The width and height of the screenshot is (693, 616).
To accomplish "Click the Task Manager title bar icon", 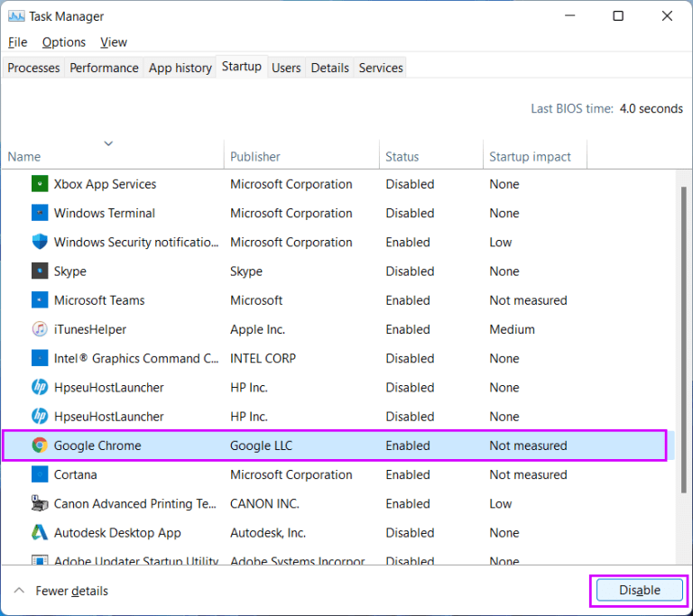I will pyautogui.click(x=16, y=16).
